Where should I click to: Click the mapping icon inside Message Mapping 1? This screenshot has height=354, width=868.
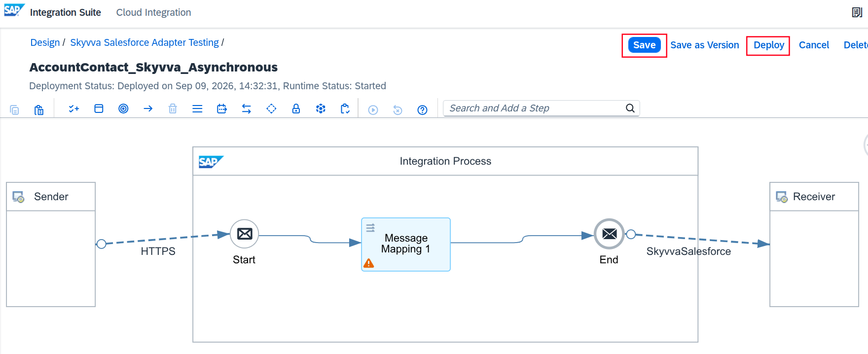click(x=370, y=228)
